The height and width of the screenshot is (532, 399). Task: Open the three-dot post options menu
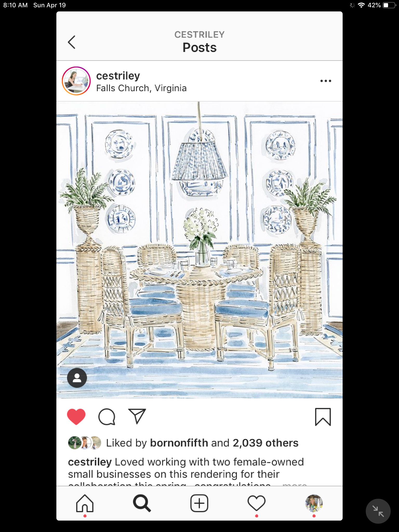(x=325, y=81)
